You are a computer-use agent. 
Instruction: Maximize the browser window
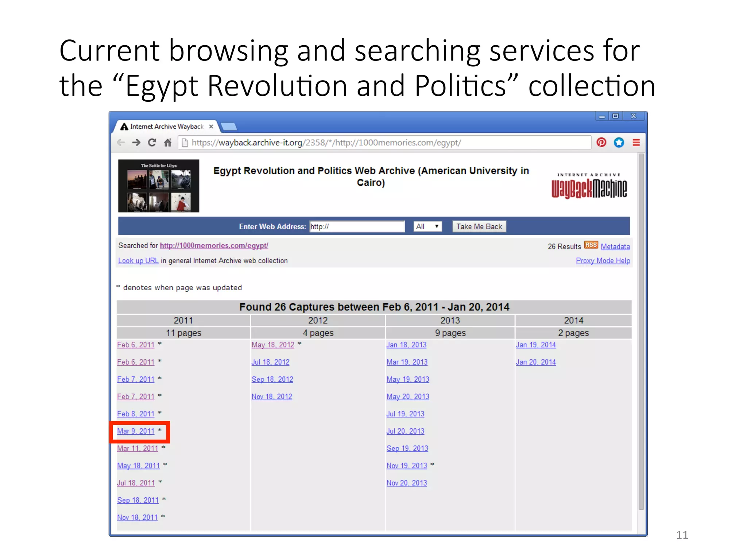click(615, 116)
